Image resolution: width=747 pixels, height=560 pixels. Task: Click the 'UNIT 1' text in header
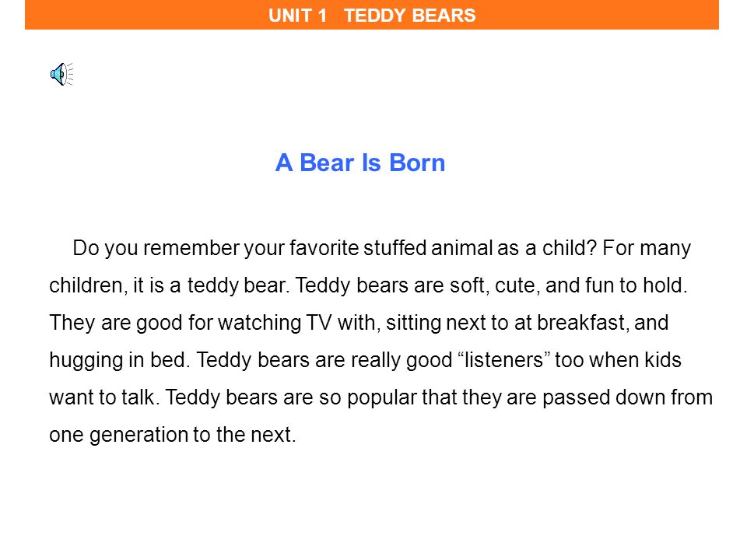[x=297, y=16]
